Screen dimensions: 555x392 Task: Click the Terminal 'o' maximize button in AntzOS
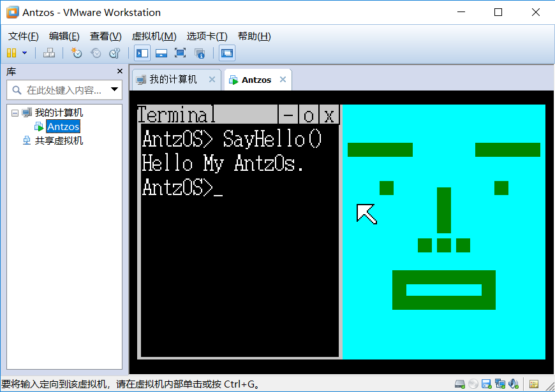[x=309, y=115]
